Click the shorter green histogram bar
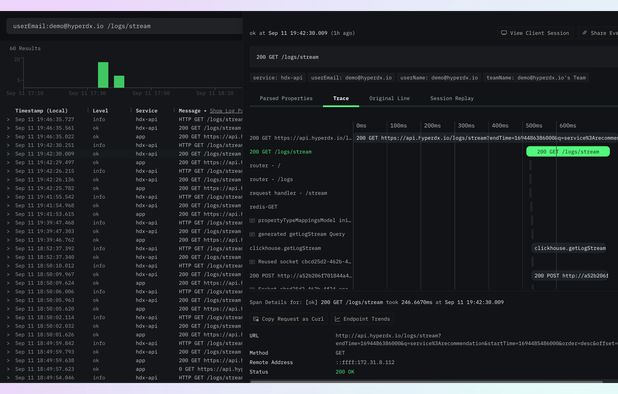 (x=119, y=82)
